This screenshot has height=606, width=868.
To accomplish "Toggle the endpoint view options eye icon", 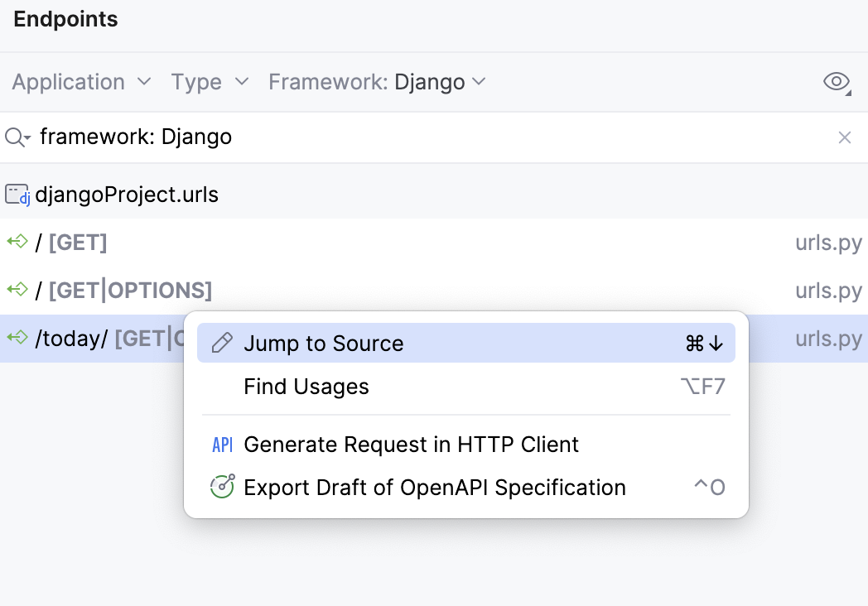I will tap(837, 82).
